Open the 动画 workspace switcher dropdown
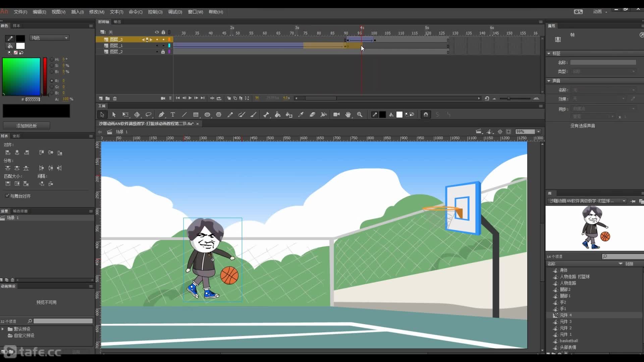The width and height of the screenshot is (644, 362). [x=600, y=12]
